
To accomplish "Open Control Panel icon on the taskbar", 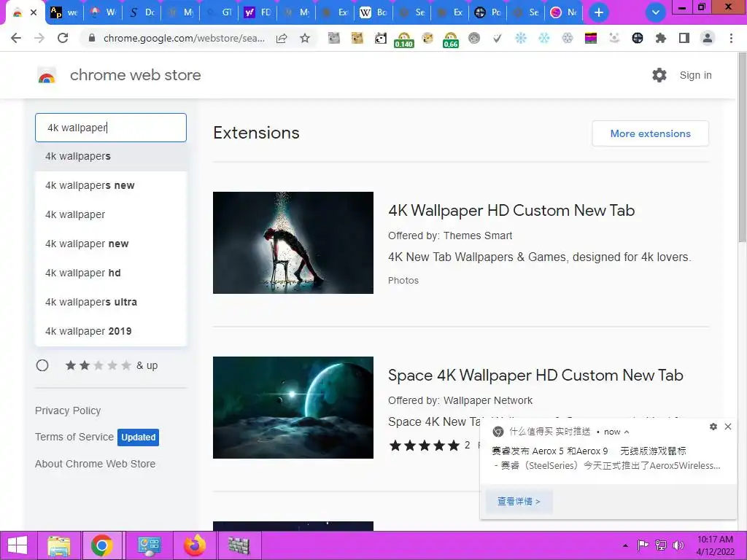I will [x=149, y=545].
